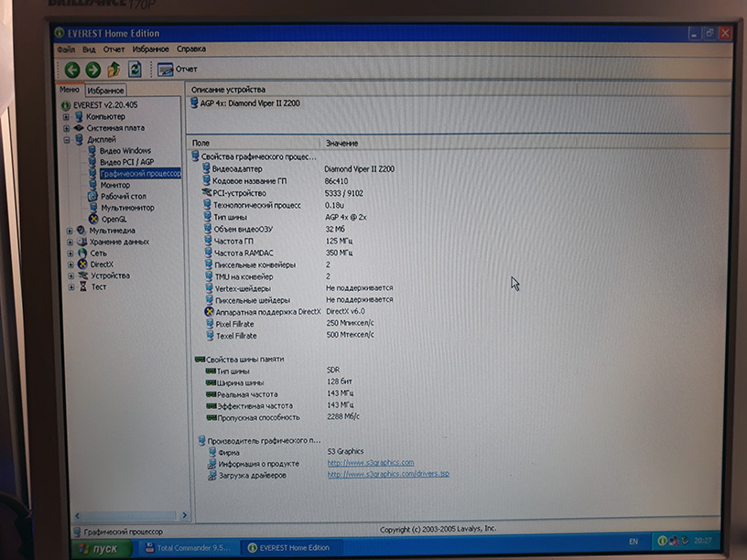Click the Устройства devices icon
This screenshot has width=747, height=560.
click(83, 275)
